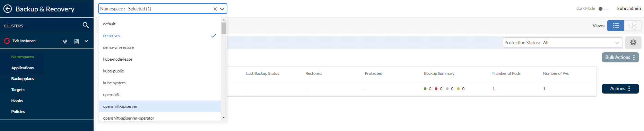
Task: Open the Protection Status dropdown
Action: click(563, 43)
